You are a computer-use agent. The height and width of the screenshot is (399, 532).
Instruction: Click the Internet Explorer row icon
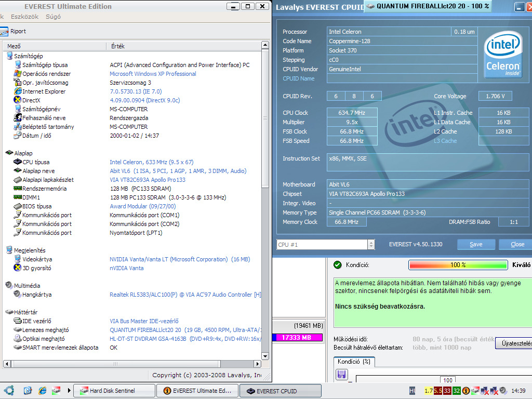pos(18,91)
